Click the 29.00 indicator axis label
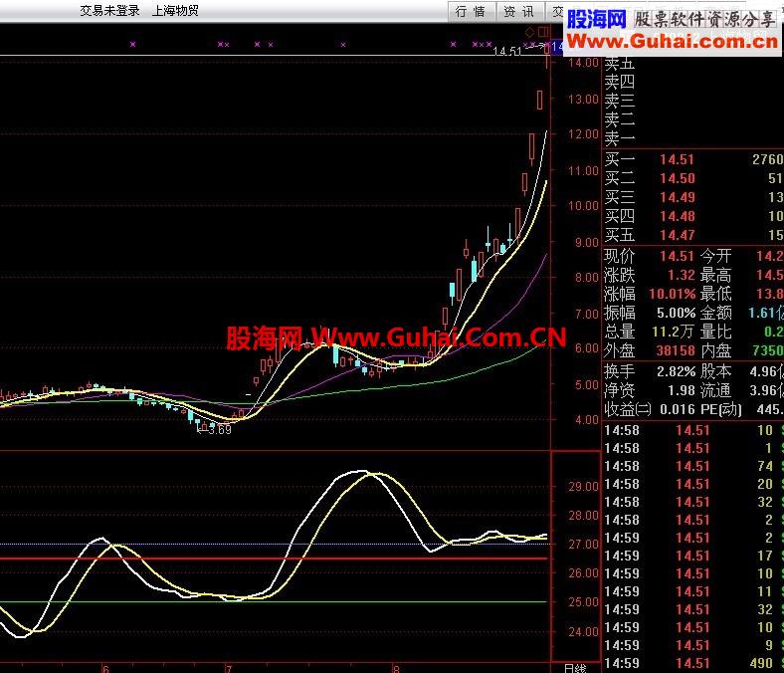The height and width of the screenshot is (673, 784). 583,487
